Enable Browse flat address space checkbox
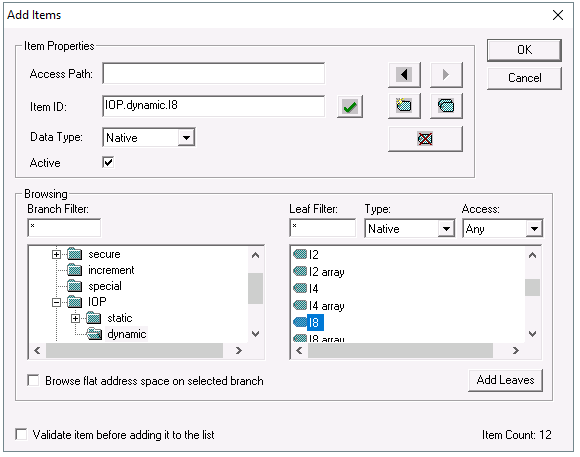Viewport: 580px width, 457px height. (33, 380)
